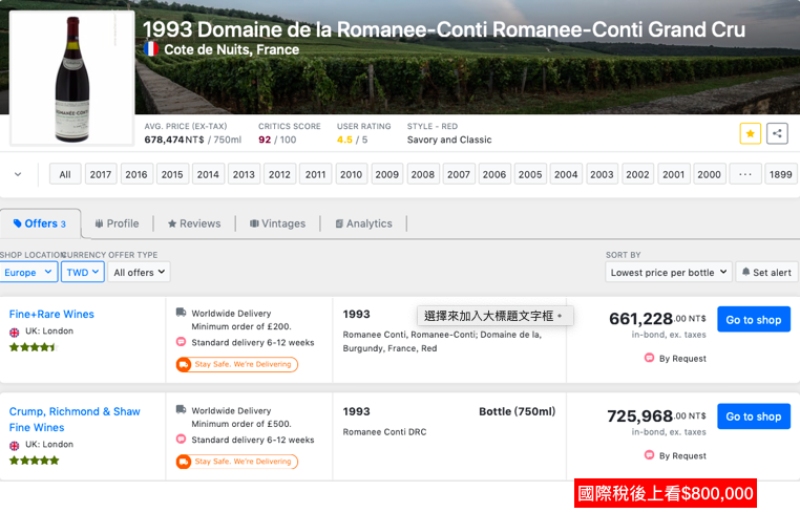Click the critics score 92 / 100
Screen dimensions: 800x513
pos(277,139)
